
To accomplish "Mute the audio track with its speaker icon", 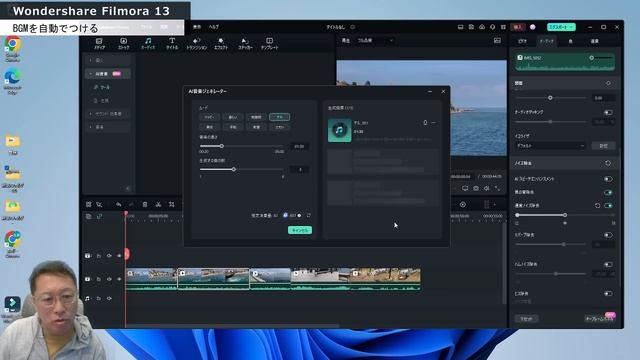I will click(109, 298).
